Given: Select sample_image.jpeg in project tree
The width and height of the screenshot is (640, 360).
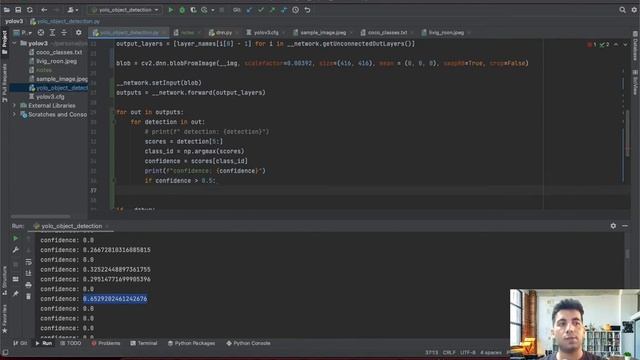Looking at the screenshot, I should click(x=61, y=79).
